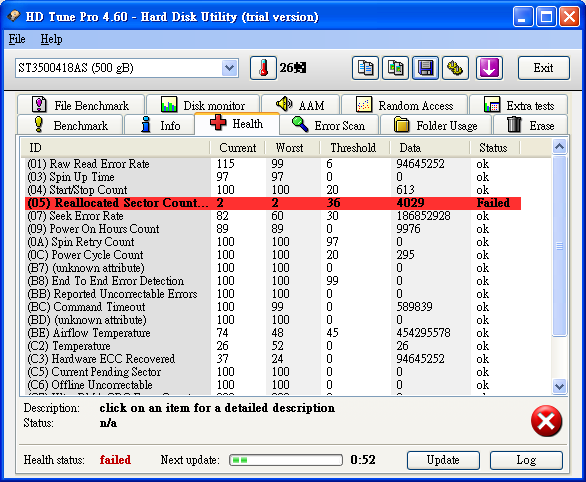Select the (BC) Command Timeout row
586x482 pixels.
click(x=273, y=307)
